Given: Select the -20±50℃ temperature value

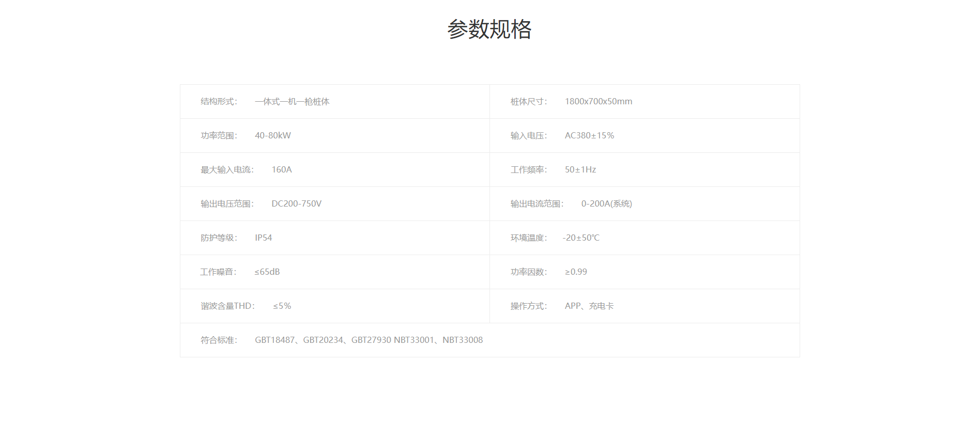Looking at the screenshot, I should [581, 238].
